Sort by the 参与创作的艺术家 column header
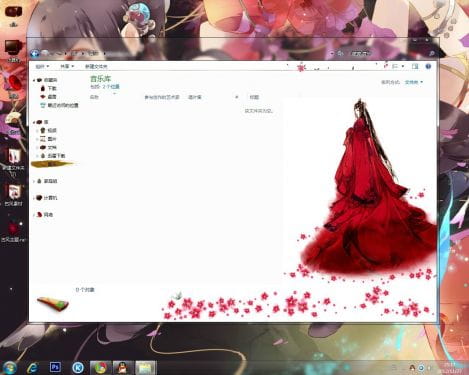Viewport: 469px width, 375px height. [x=162, y=97]
